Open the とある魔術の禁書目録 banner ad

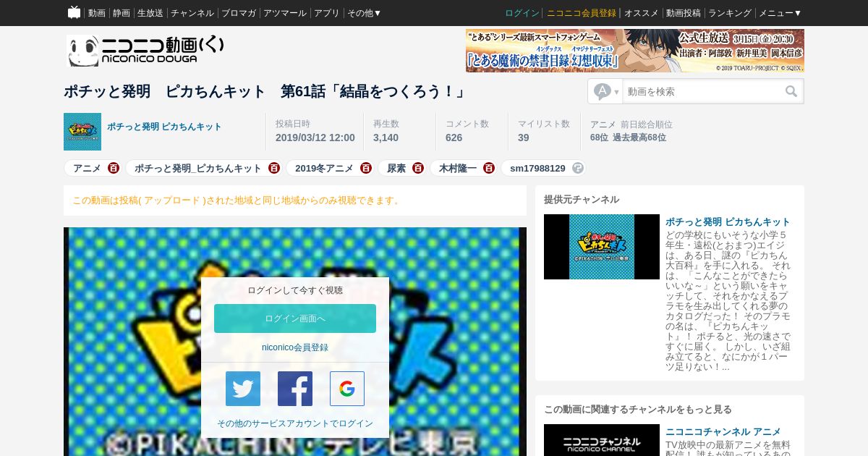(x=635, y=51)
